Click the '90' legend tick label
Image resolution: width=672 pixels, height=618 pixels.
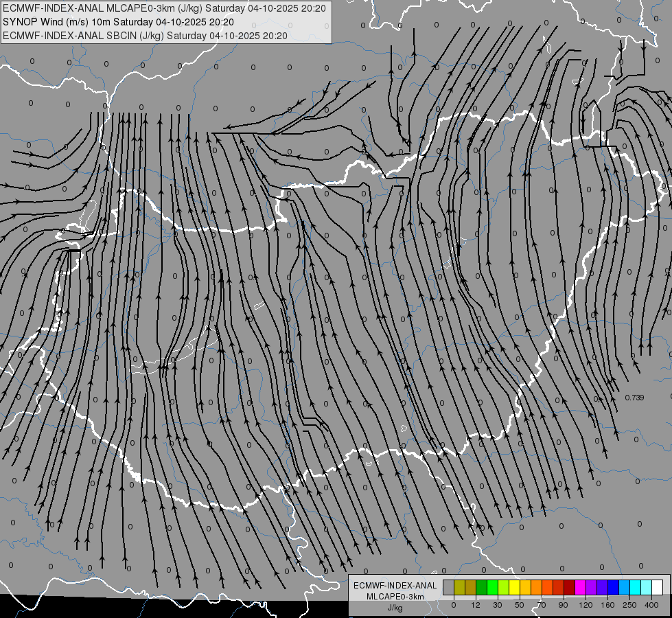563,605
